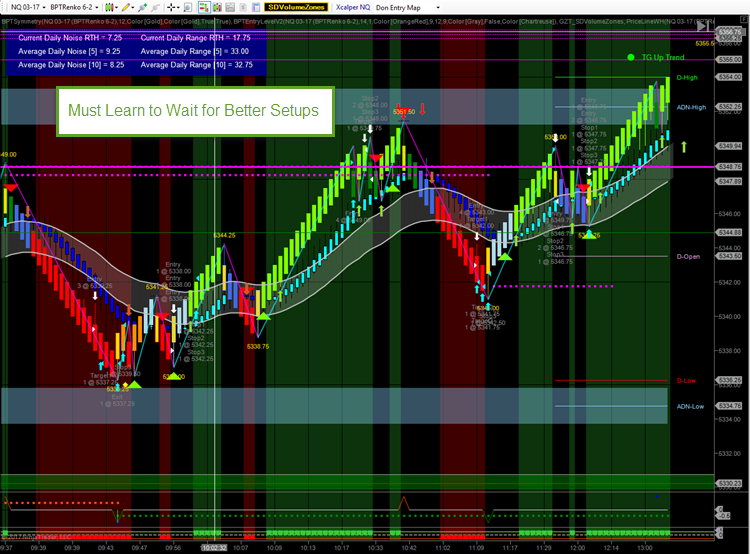Viewport: 750px width, 554px height.
Task: Click the 5334.75 ADN-Low price marker
Action: [728, 406]
